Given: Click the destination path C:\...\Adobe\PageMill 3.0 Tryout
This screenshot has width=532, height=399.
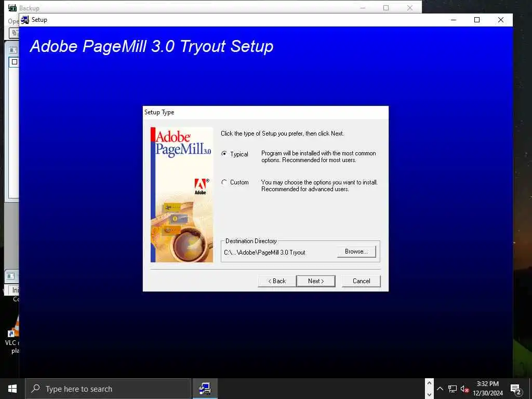Looking at the screenshot, I should [x=264, y=252].
